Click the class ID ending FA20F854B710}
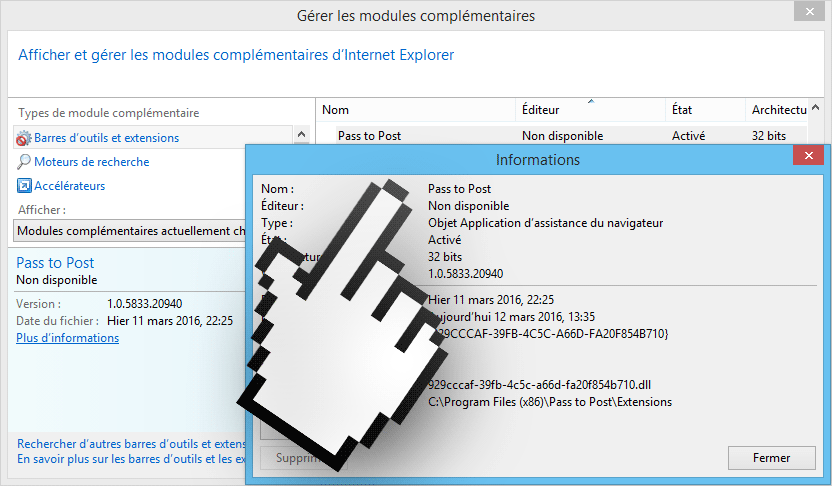832x486 pixels. [549, 334]
